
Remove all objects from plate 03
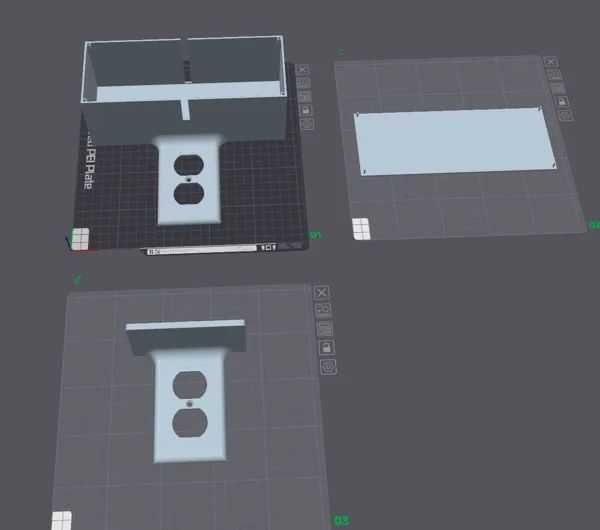322,293
